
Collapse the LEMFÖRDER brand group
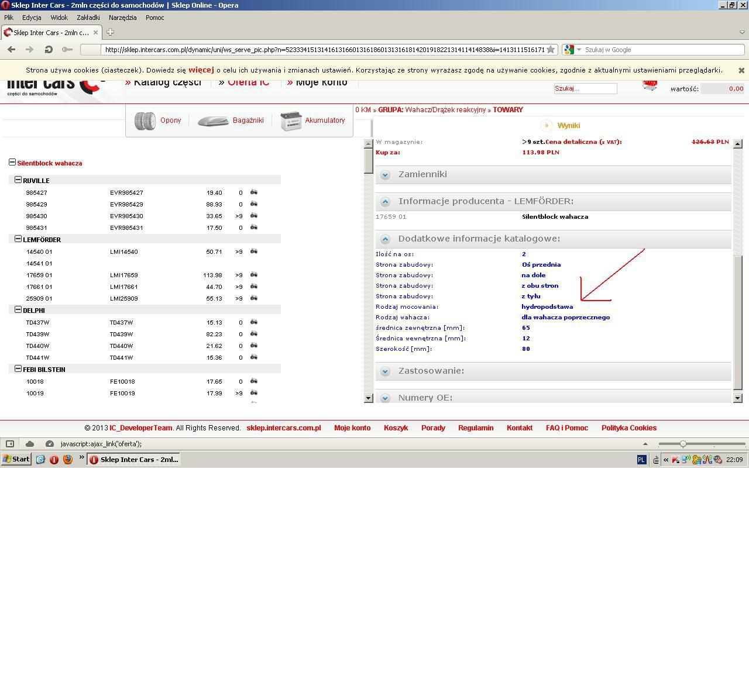click(18, 239)
